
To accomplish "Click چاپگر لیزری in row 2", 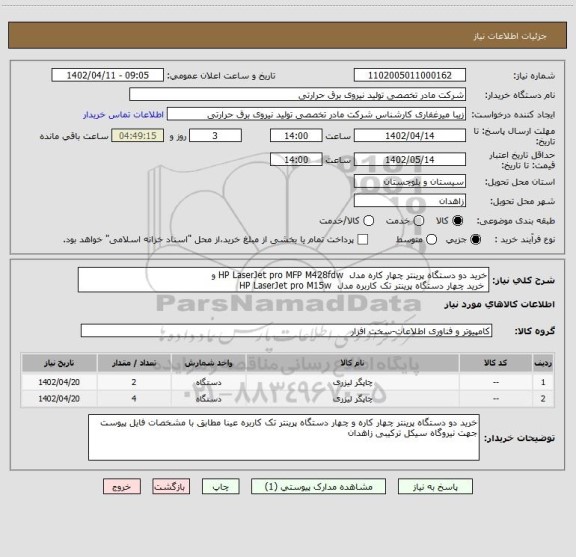I will pyautogui.click(x=352, y=399).
